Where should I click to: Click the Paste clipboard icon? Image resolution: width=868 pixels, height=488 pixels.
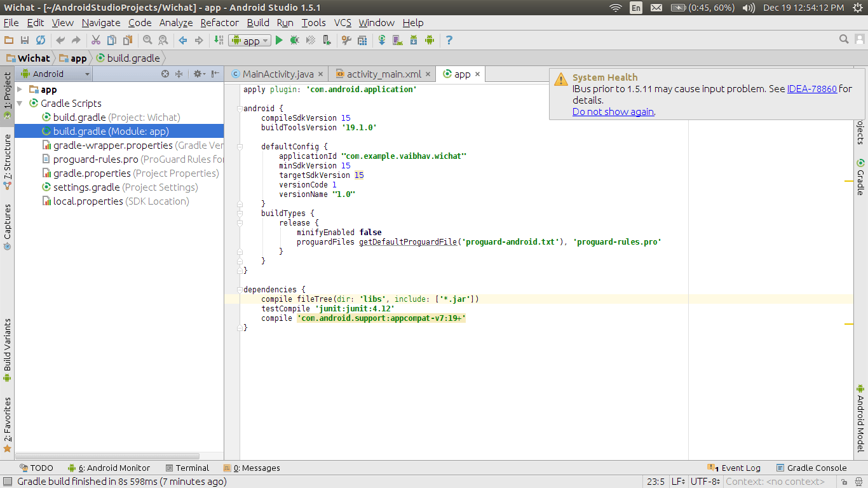(128, 40)
